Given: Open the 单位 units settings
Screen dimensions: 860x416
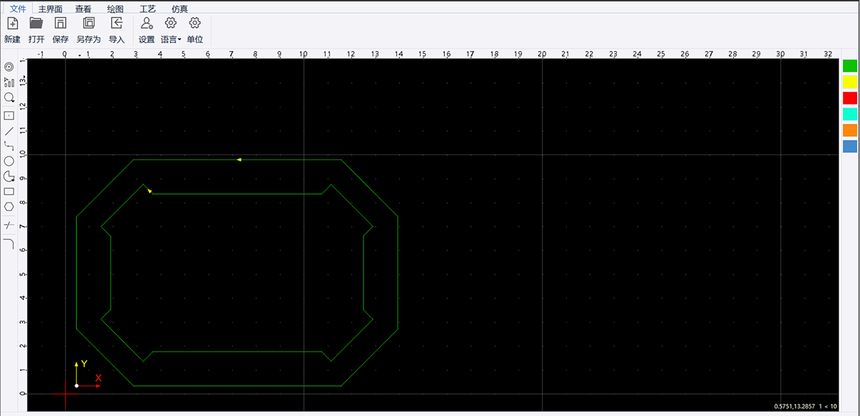Looking at the screenshot, I should (x=195, y=30).
